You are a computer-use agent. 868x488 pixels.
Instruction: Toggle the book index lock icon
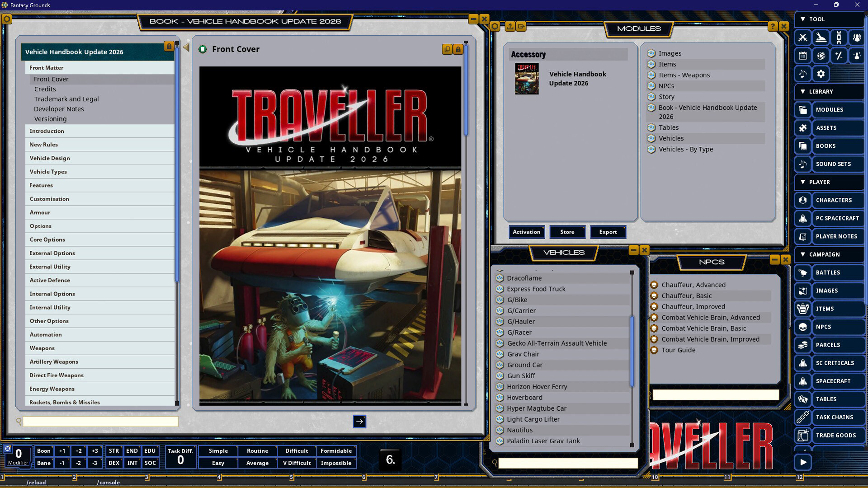pyautogui.click(x=169, y=46)
